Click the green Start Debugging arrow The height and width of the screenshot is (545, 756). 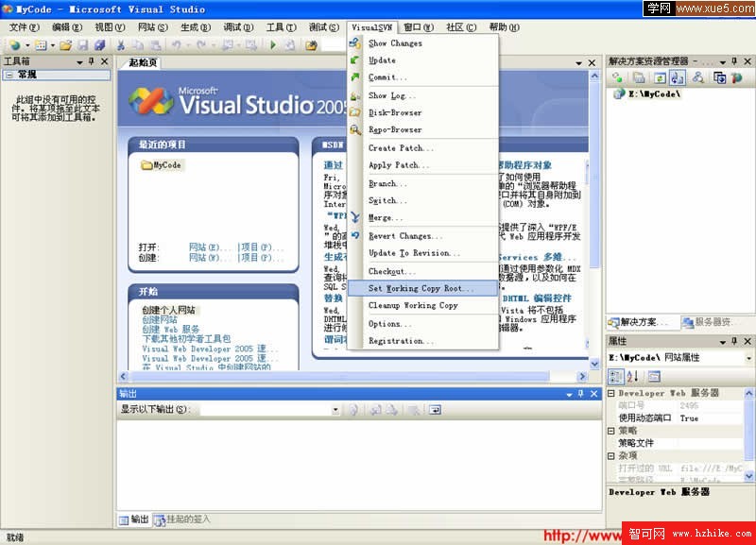click(x=273, y=45)
